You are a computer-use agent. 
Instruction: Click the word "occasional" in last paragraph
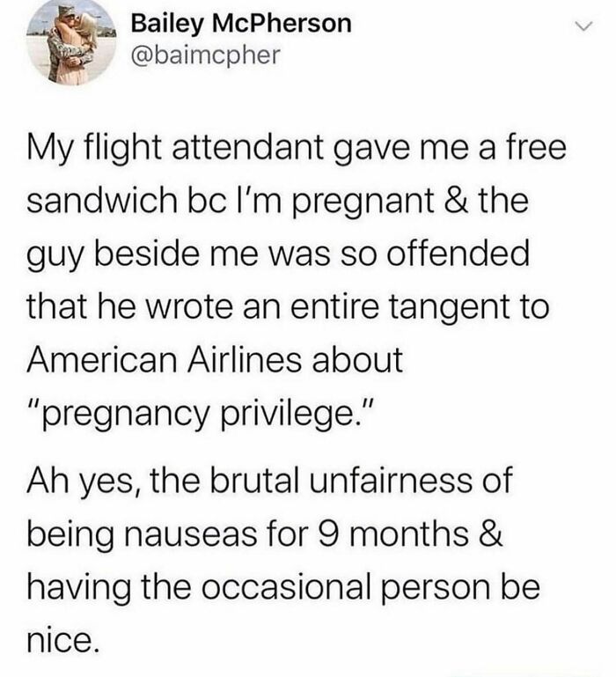pyautogui.click(x=287, y=586)
